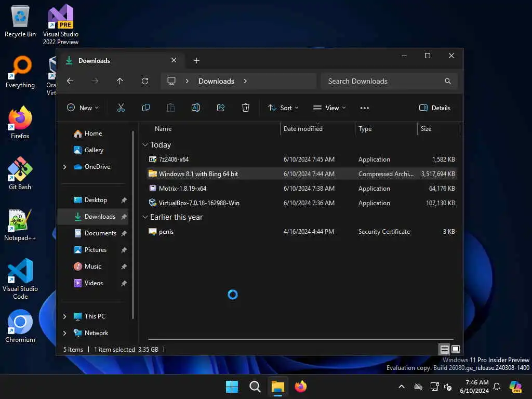Viewport: 532px width, 399px height.
Task: Add a new tab
Action: click(x=196, y=60)
